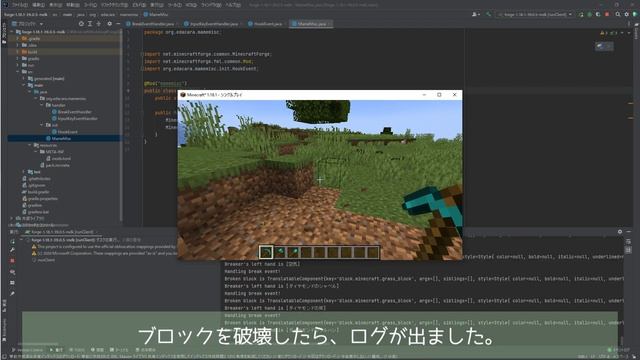Open Run panel settings gear icon

[620, 231]
